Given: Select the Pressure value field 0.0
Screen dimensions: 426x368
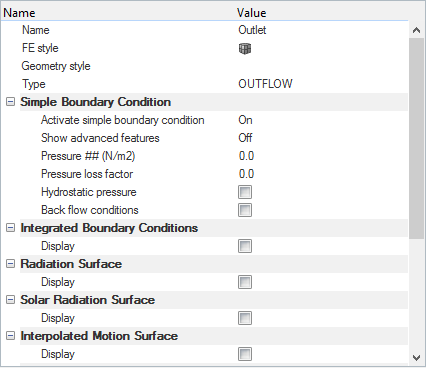Looking at the screenshot, I should point(322,156).
